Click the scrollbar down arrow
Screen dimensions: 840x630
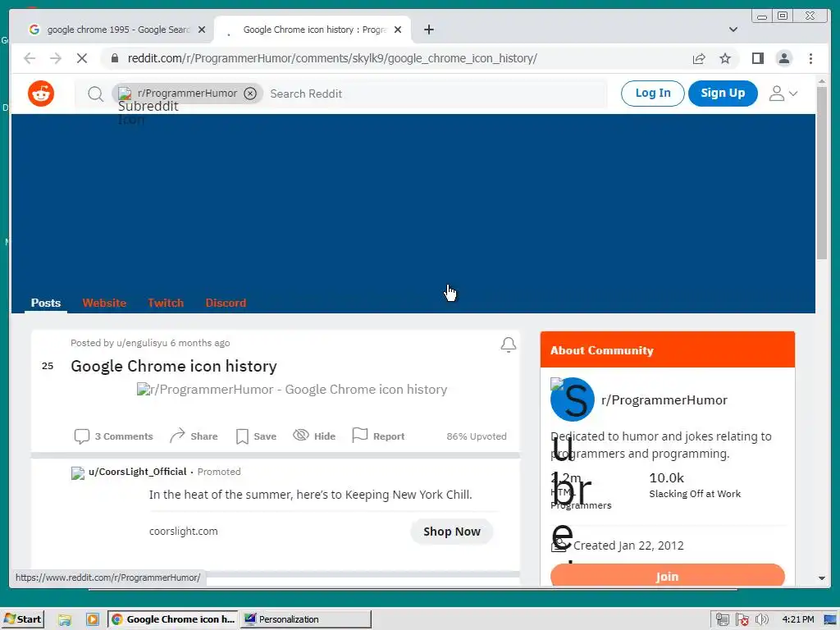[x=821, y=578]
